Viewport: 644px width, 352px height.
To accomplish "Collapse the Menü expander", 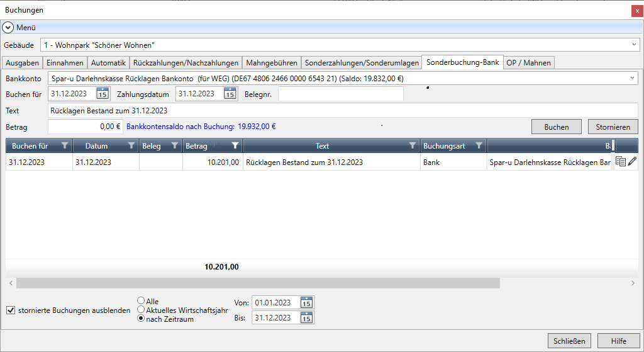I will click(8, 28).
